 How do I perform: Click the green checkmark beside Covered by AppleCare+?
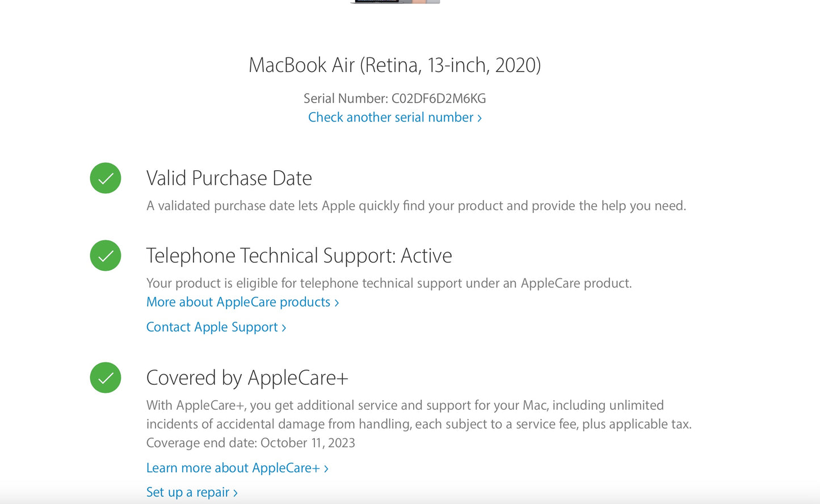pos(106,377)
